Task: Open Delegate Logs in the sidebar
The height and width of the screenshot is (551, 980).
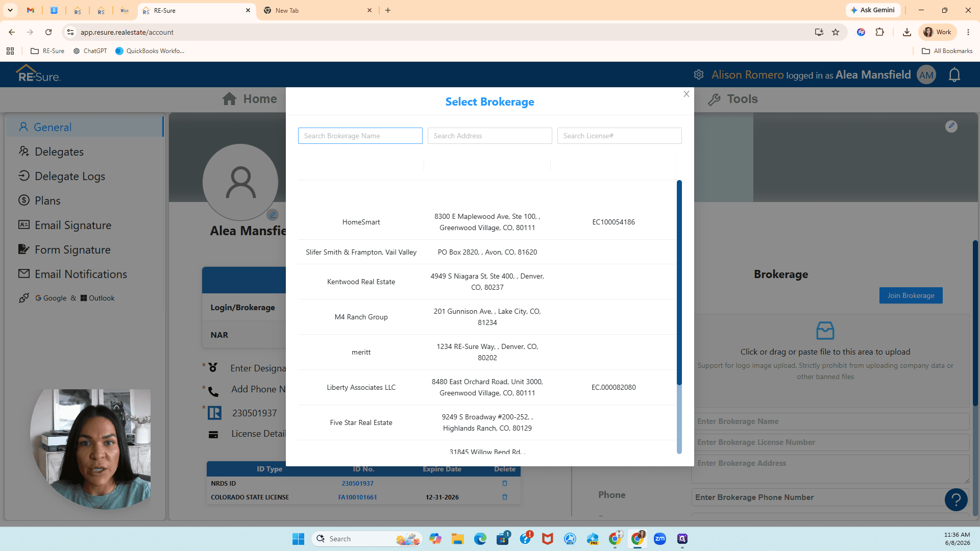Action: (x=62, y=176)
